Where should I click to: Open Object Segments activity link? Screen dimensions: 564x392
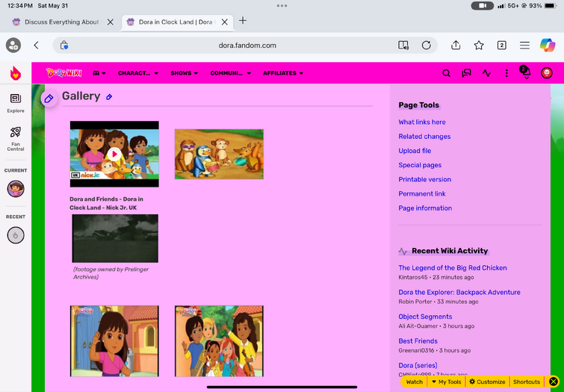tap(425, 317)
